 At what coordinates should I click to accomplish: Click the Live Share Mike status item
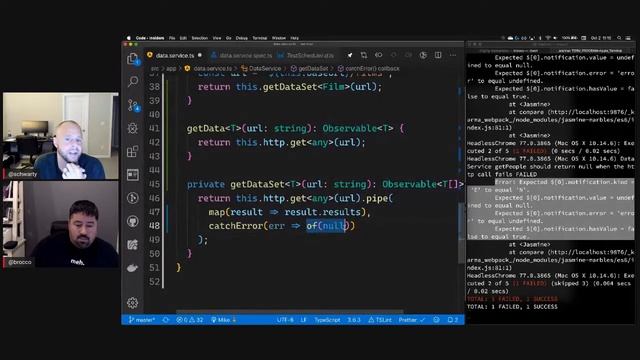click(x=223, y=320)
